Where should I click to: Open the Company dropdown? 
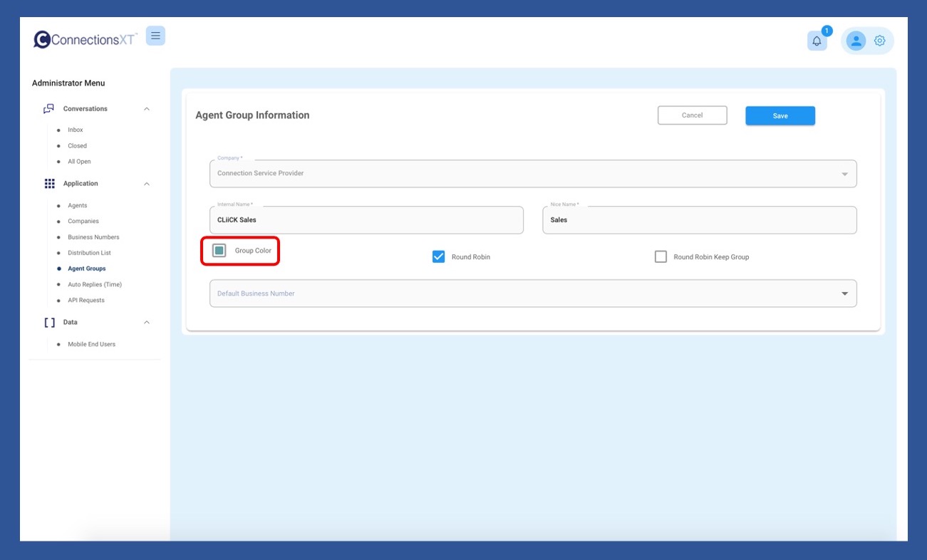(x=844, y=174)
